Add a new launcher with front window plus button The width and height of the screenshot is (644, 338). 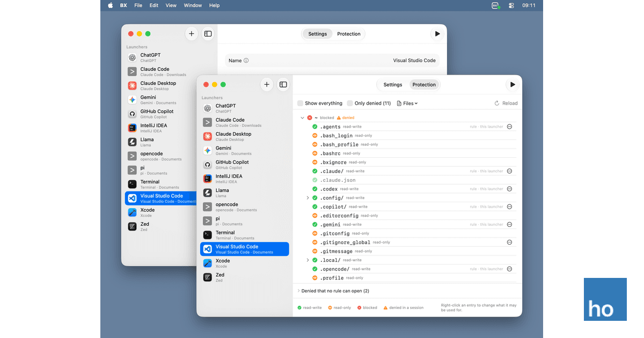click(x=267, y=85)
